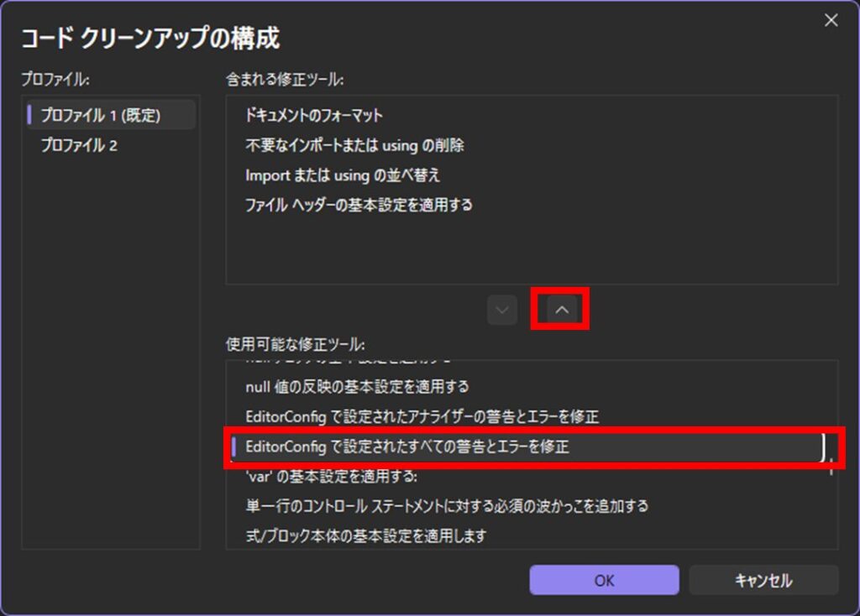Select Import または using の並べ替え
The image size is (860, 616).
(343, 175)
